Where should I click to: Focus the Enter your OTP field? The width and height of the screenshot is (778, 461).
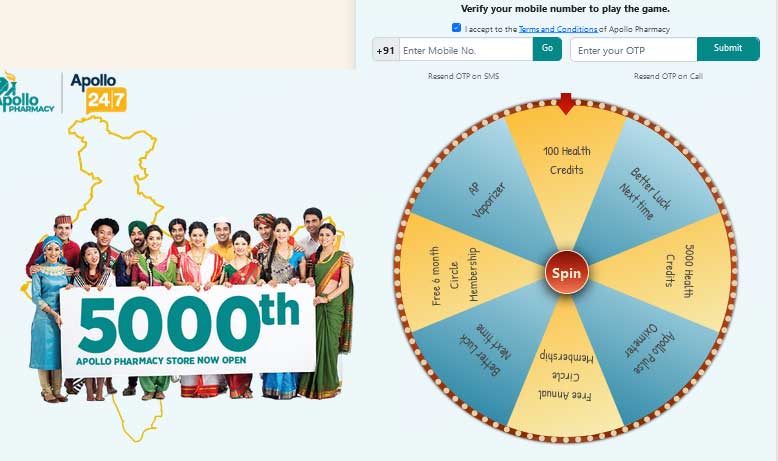point(634,50)
